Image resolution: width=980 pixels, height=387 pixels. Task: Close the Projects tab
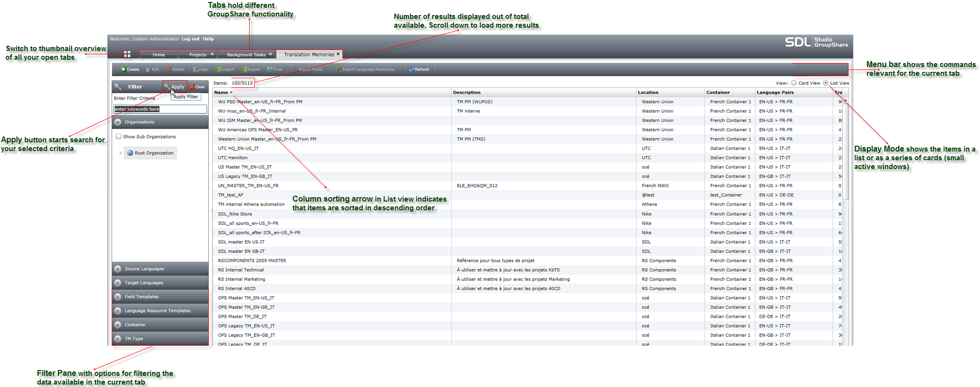[212, 54]
